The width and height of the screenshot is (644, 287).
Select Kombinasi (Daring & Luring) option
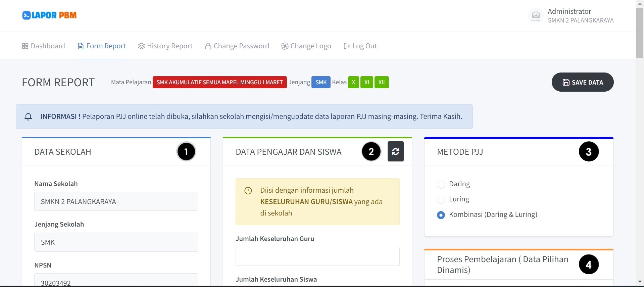point(441,215)
